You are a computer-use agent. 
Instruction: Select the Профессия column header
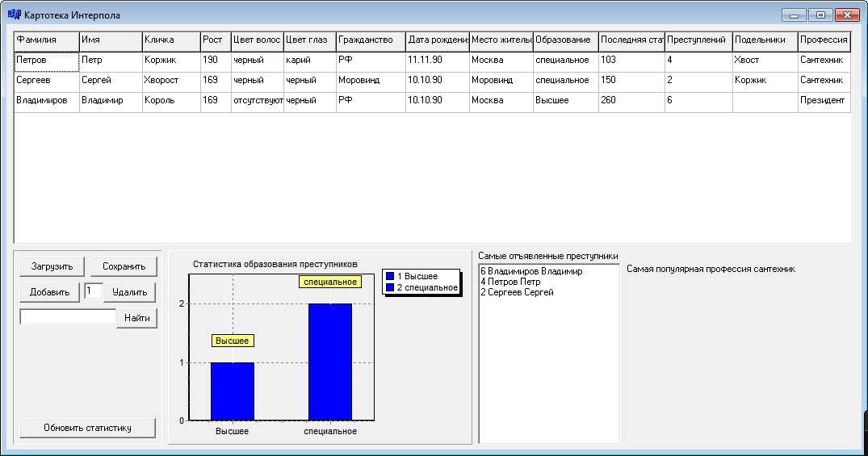824,41
